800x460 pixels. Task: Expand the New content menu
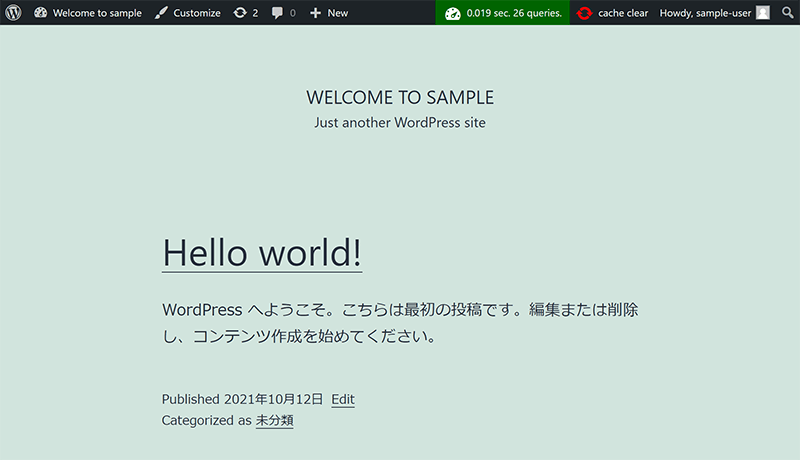click(x=337, y=13)
